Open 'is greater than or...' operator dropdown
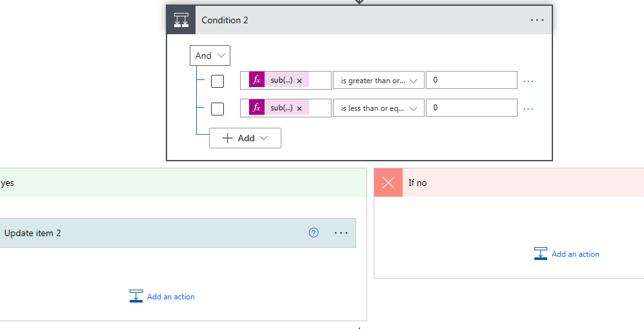The image size is (644, 329). click(378, 80)
